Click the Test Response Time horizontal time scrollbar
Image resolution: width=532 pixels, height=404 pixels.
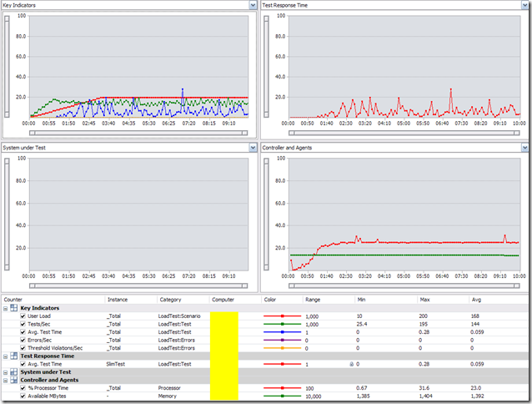404,133
